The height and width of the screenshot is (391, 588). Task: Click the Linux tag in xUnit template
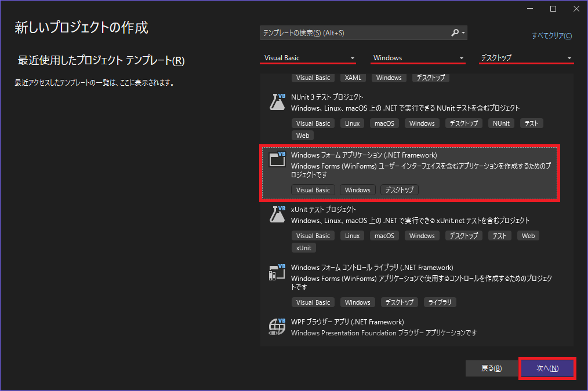[352, 236]
